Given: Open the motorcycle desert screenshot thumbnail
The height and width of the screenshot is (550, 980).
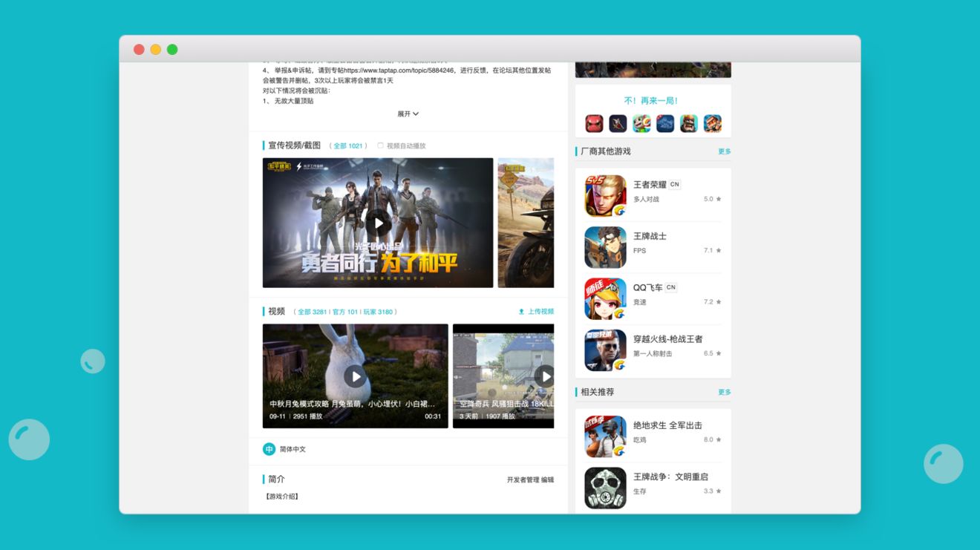Looking at the screenshot, I should pos(526,223).
